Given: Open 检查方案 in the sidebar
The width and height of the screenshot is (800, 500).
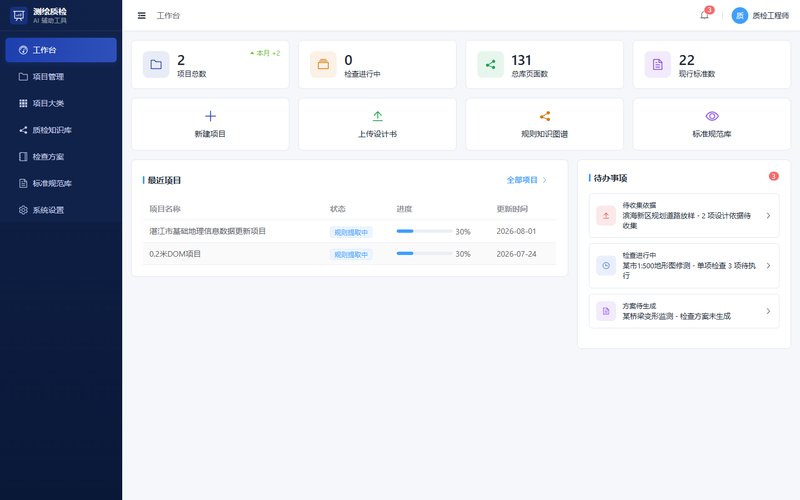Looking at the screenshot, I should [x=61, y=157].
